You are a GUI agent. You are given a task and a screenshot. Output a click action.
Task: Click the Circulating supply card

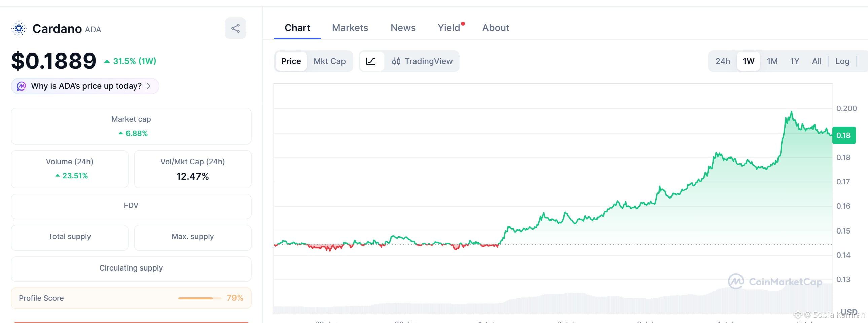131,269
